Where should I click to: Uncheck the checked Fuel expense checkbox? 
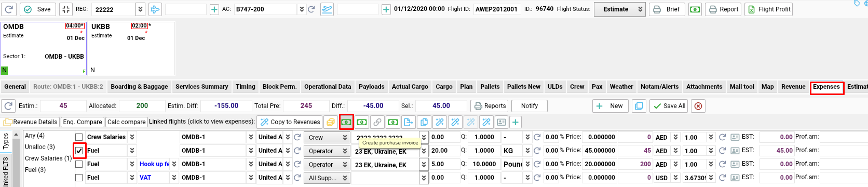click(x=79, y=151)
